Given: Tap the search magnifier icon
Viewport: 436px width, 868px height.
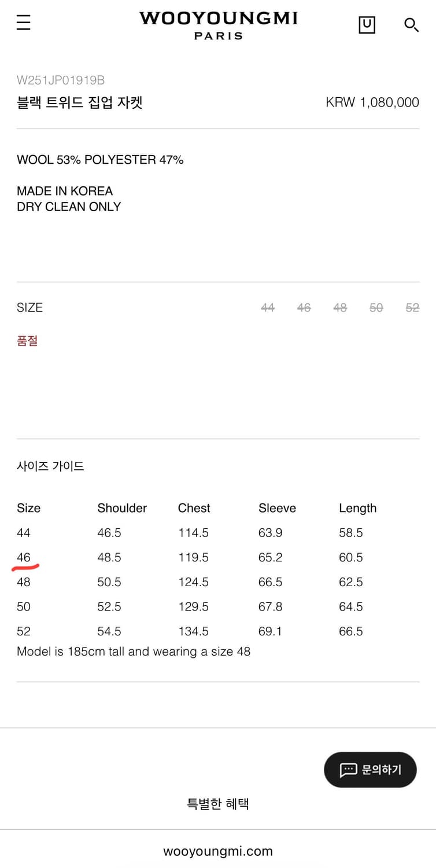Looking at the screenshot, I should coord(411,25).
